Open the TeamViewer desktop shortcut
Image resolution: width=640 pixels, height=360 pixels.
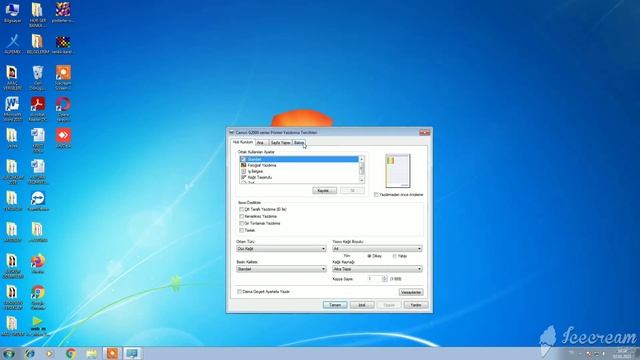(38, 201)
